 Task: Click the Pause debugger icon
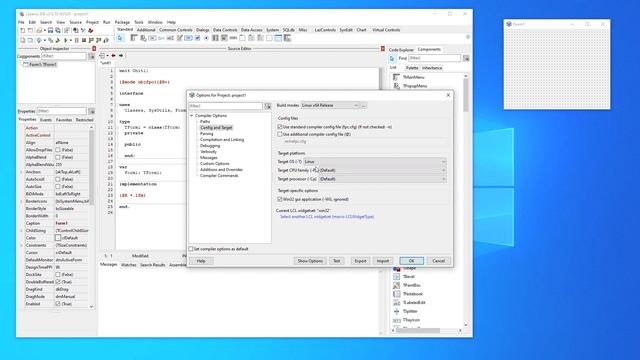(76, 40)
